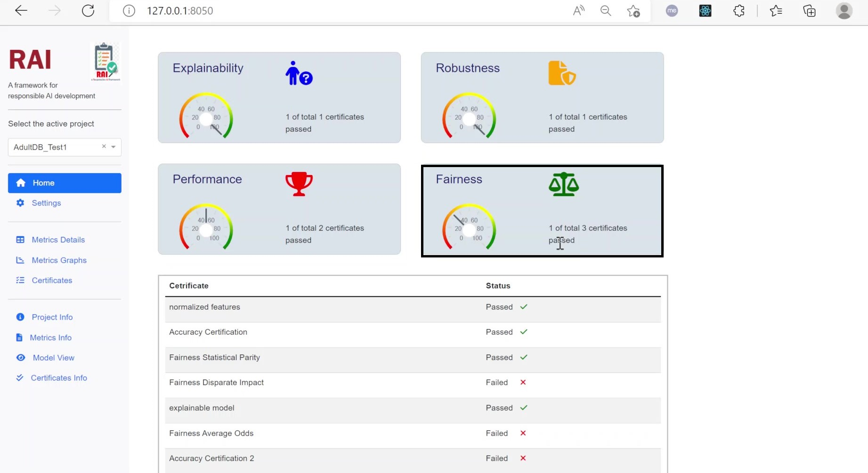Viewport: 868px width, 473px height.
Task: Open browser extensions puzzle icon
Action: click(739, 11)
